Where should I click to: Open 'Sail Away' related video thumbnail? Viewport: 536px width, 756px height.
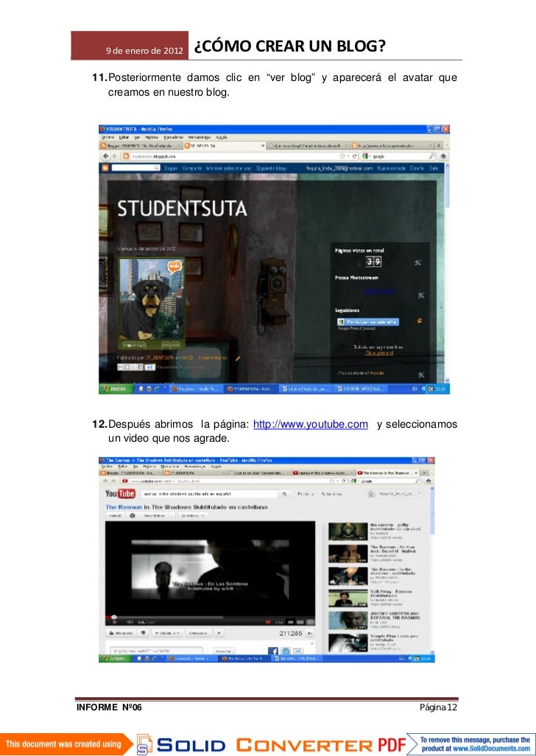[348, 598]
